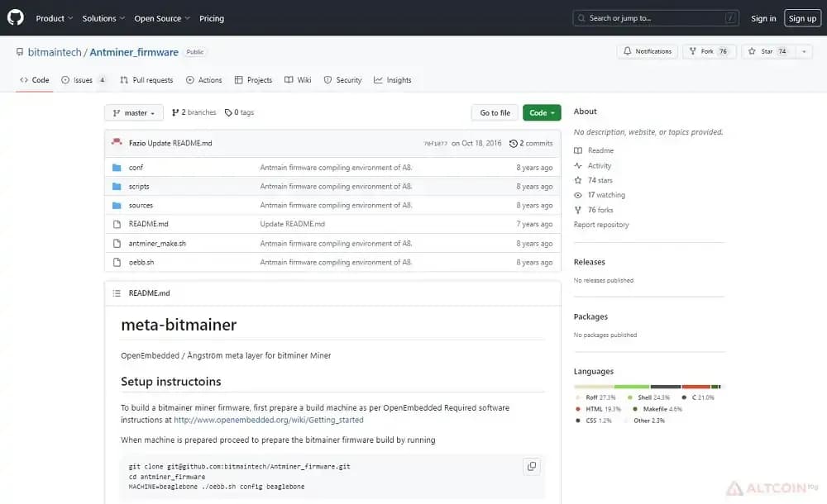Open the Releases heading link
The height and width of the screenshot is (504, 827).
[589, 262]
